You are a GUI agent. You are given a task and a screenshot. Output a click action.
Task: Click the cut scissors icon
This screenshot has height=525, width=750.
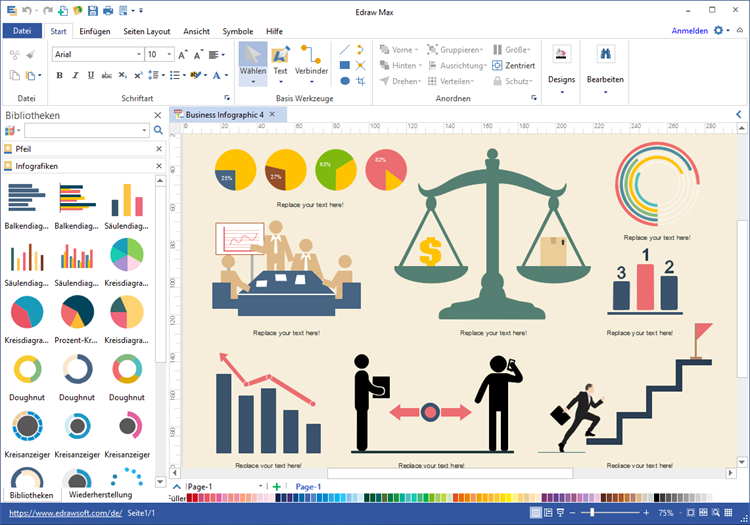click(x=15, y=55)
